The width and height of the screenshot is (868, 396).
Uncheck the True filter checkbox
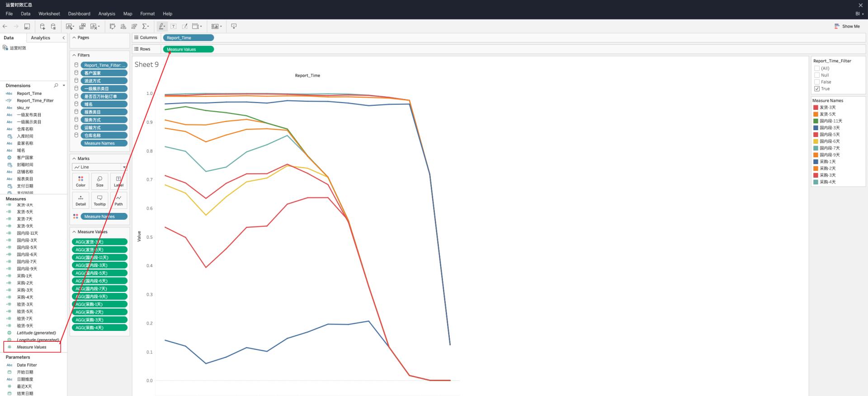click(817, 89)
